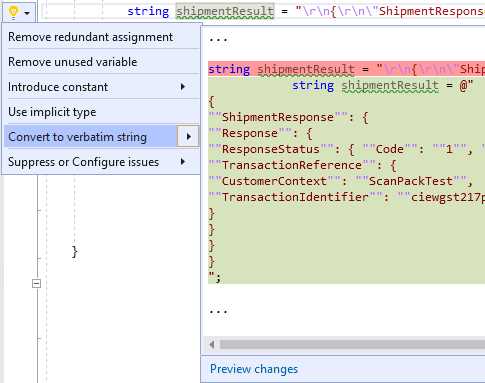Open the dropdown arrow beside the lightbulb
485x383 pixels.
tap(27, 13)
